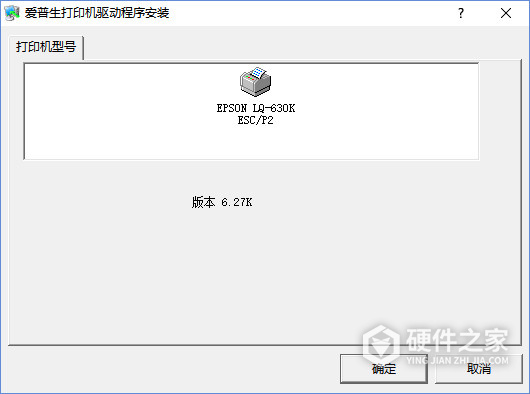The image size is (530, 394).
Task: Click the EPSON LQ-630K ESC/P2 label
Action: pos(256,114)
